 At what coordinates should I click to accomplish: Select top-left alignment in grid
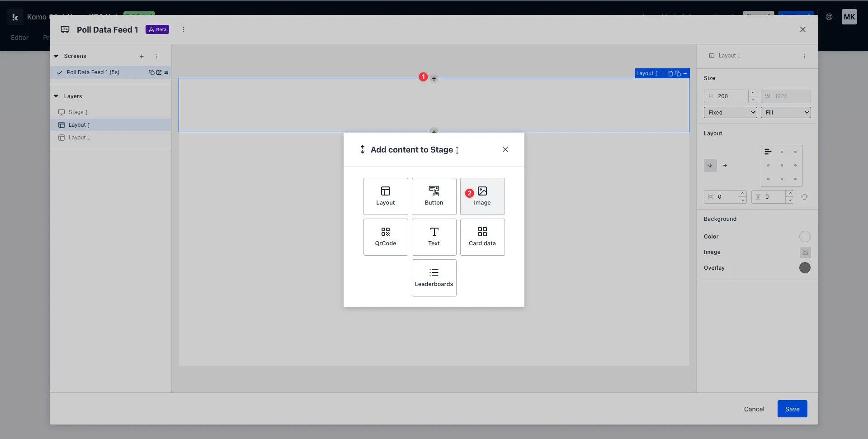tap(768, 152)
